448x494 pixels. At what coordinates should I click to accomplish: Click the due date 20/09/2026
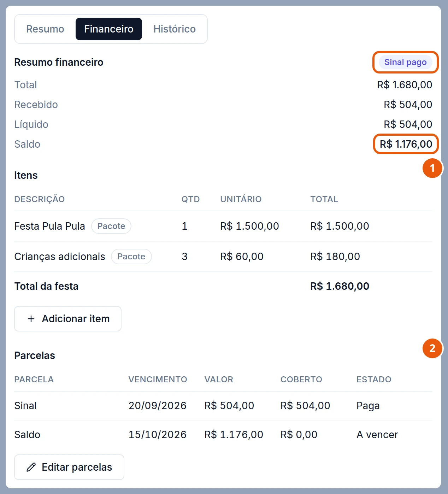158,406
